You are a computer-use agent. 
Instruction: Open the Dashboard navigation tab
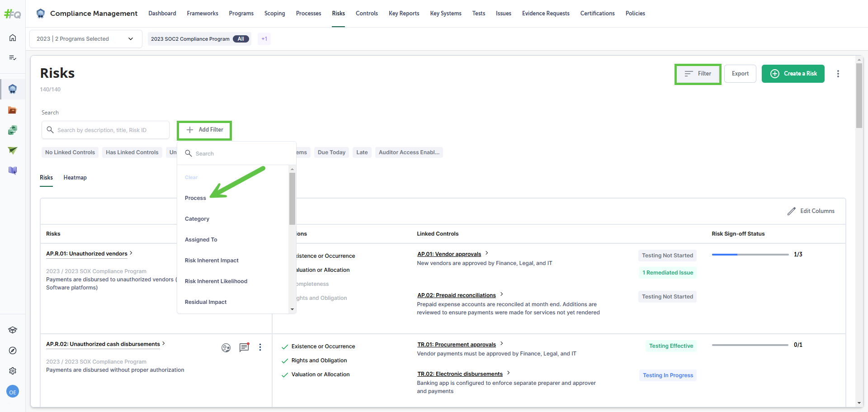pyautogui.click(x=162, y=14)
